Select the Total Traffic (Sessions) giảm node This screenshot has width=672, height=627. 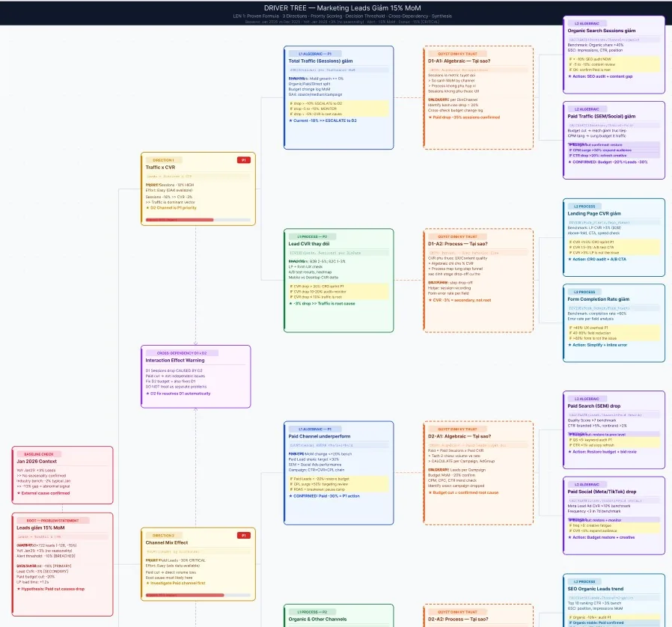[338, 98]
